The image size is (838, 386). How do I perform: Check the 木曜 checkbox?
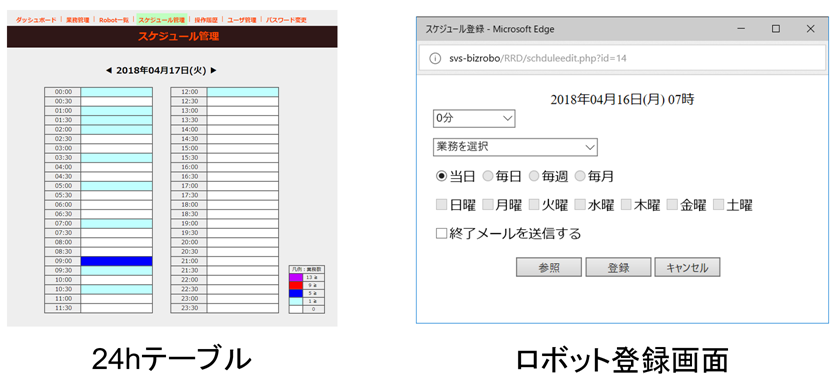[x=625, y=205]
